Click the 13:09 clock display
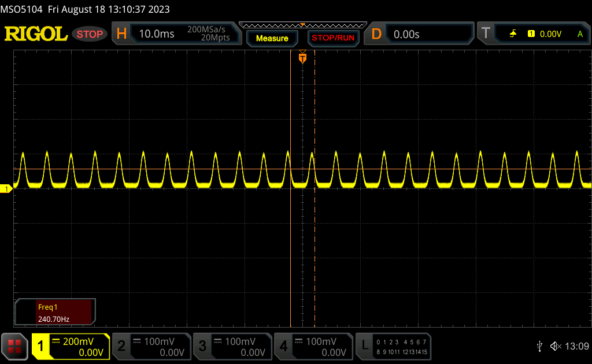This screenshot has width=592, height=364. tap(576, 346)
